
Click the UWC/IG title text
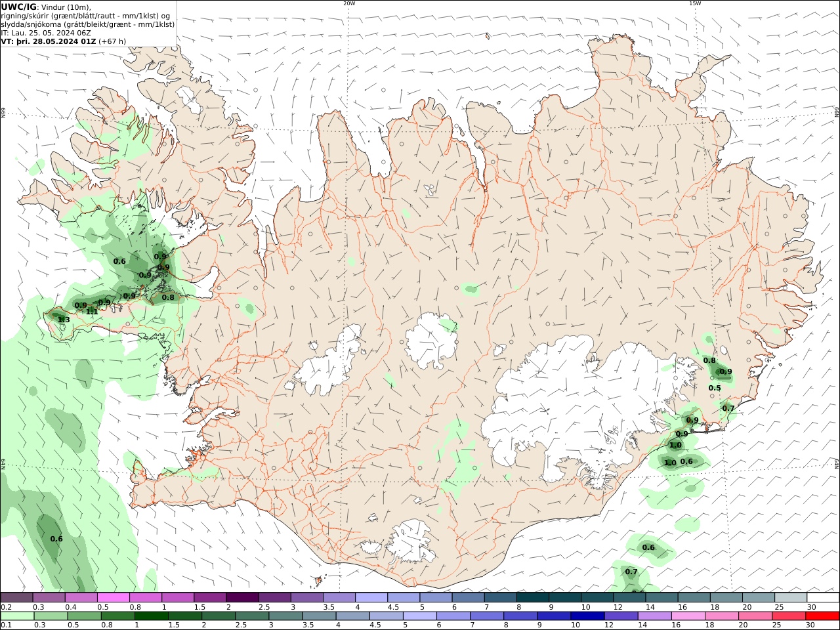[x=20, y=7]
